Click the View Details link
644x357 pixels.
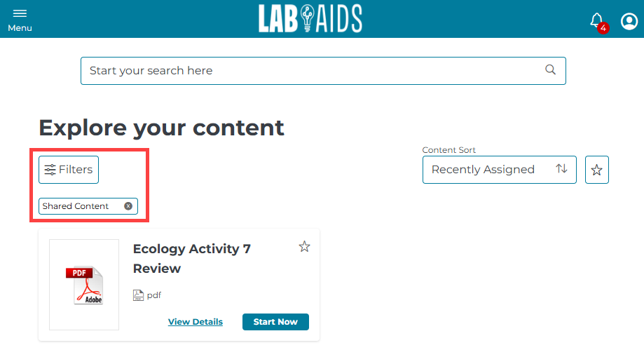click(x=196, y=322)
